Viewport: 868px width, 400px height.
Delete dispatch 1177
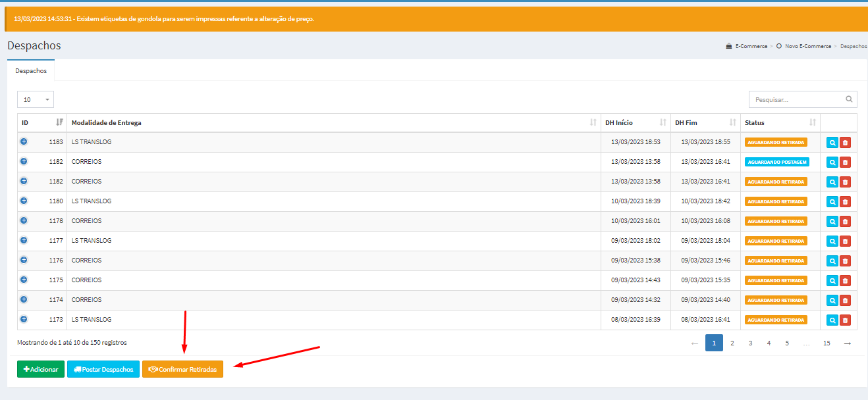click(x=845, y=241)
